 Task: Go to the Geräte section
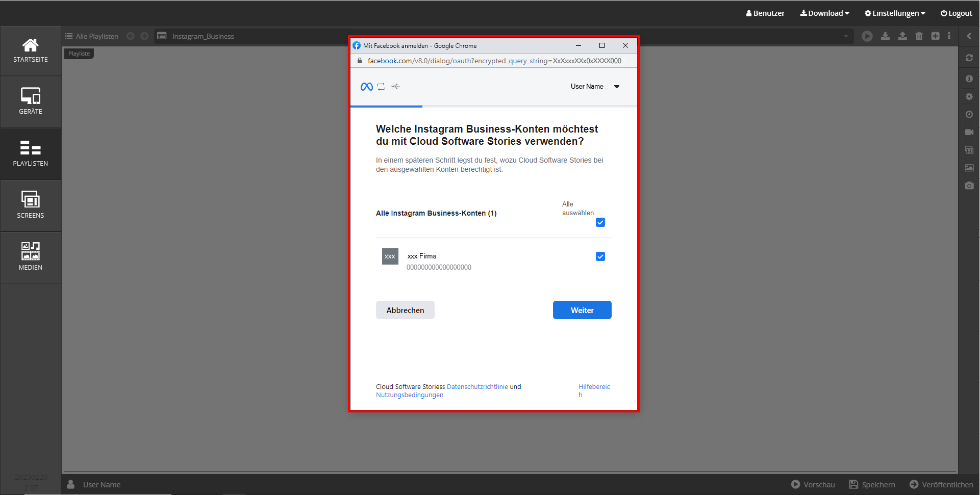tap(31, 102)
